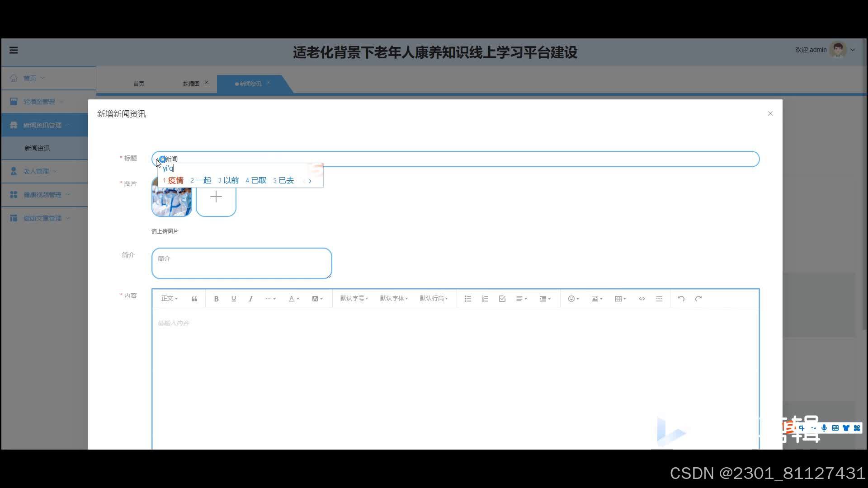
Task: Insert a blockquote via quote icon
Action: coord(194,299)
